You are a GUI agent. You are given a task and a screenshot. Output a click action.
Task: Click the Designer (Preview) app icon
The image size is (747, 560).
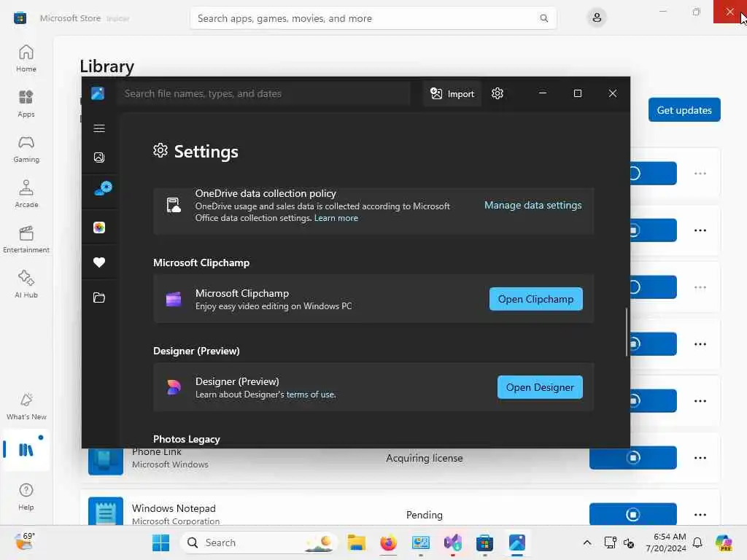pyautogui.click(x=174, y=387)
